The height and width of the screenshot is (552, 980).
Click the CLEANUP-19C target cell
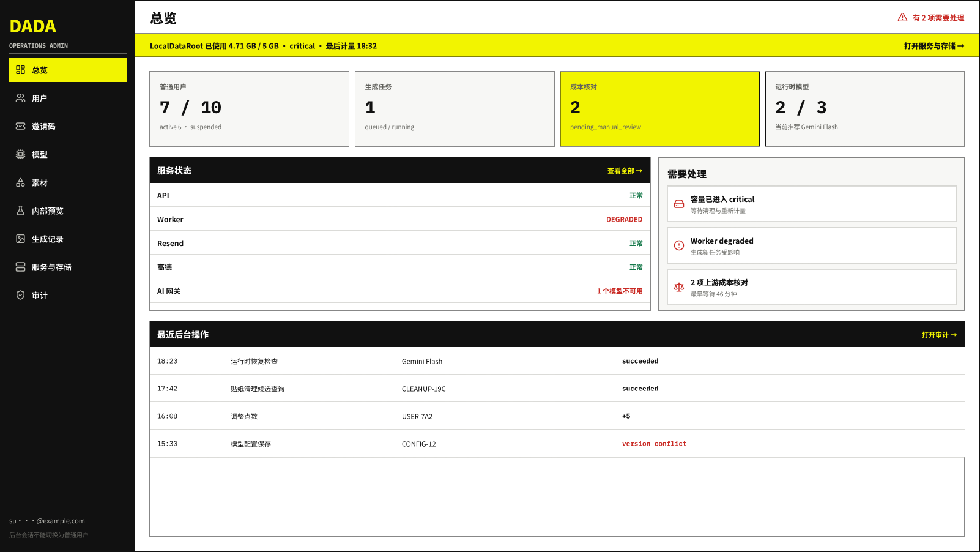coord(424,389)
